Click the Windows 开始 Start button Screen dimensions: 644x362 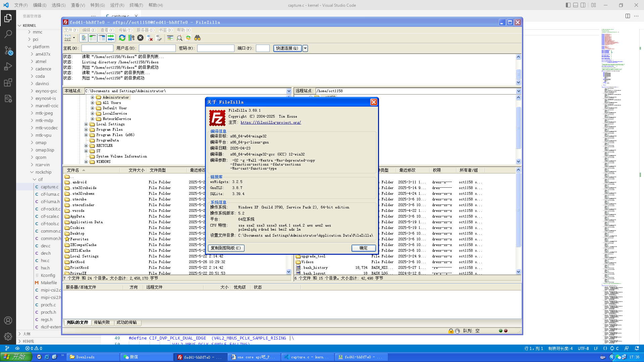click(x=16, y=357)
